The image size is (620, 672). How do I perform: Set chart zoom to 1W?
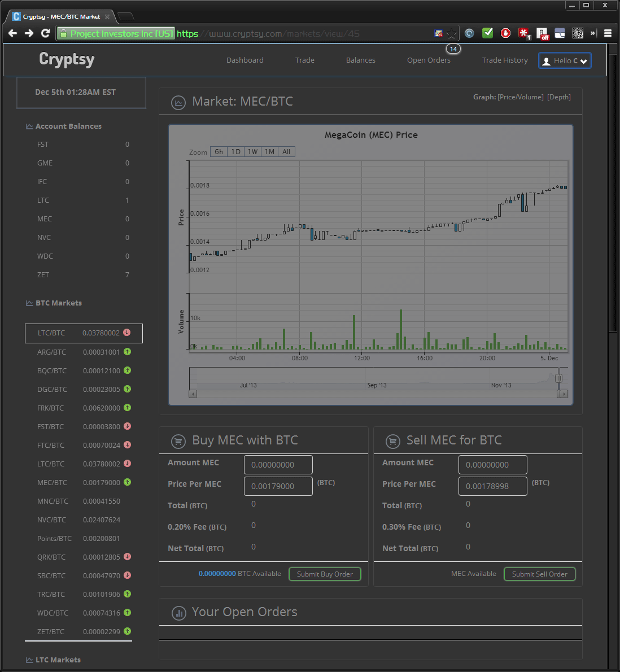coord(252,152)
